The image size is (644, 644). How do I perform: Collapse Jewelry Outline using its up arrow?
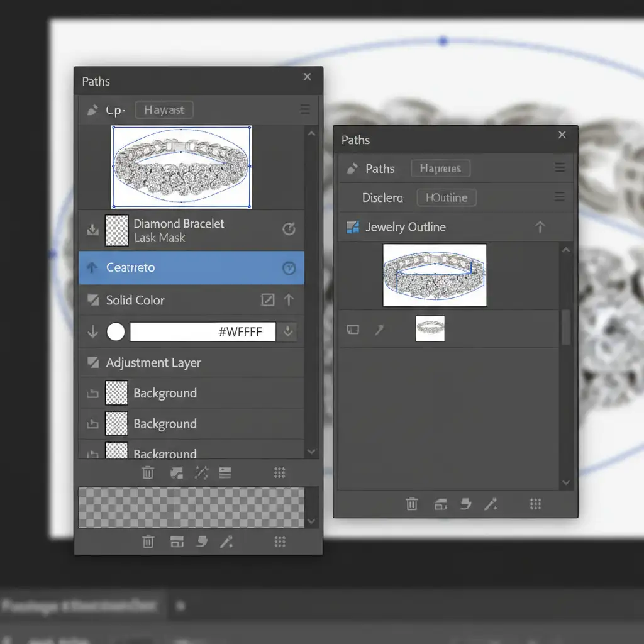click(540, 228)
